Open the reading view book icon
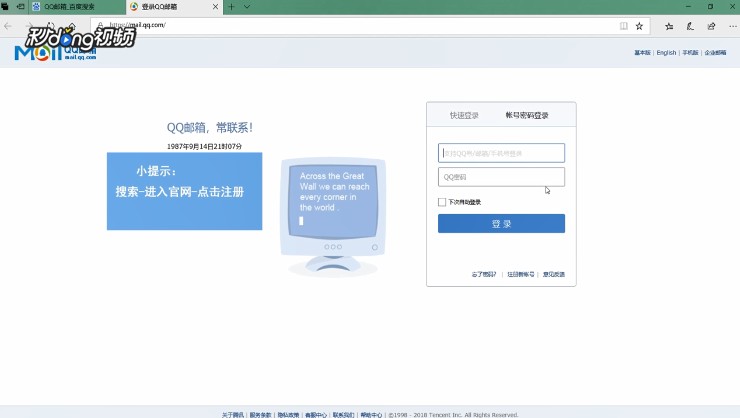 coord(623,26)
